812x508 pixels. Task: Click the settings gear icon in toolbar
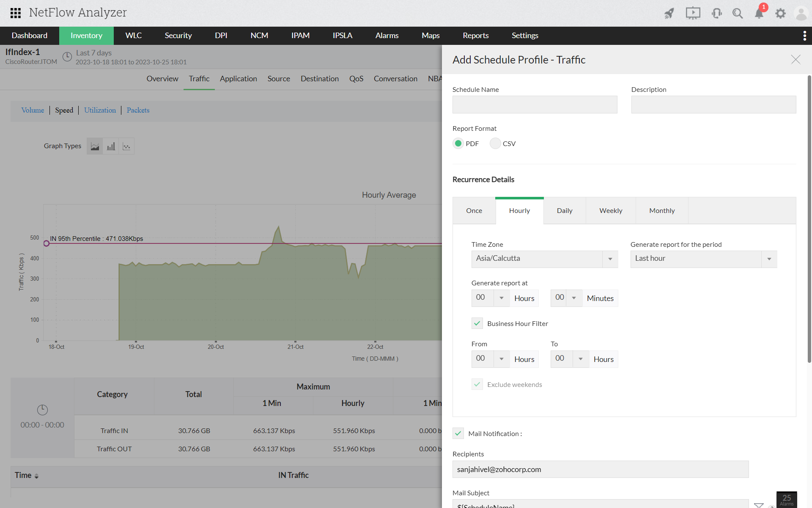780,13
